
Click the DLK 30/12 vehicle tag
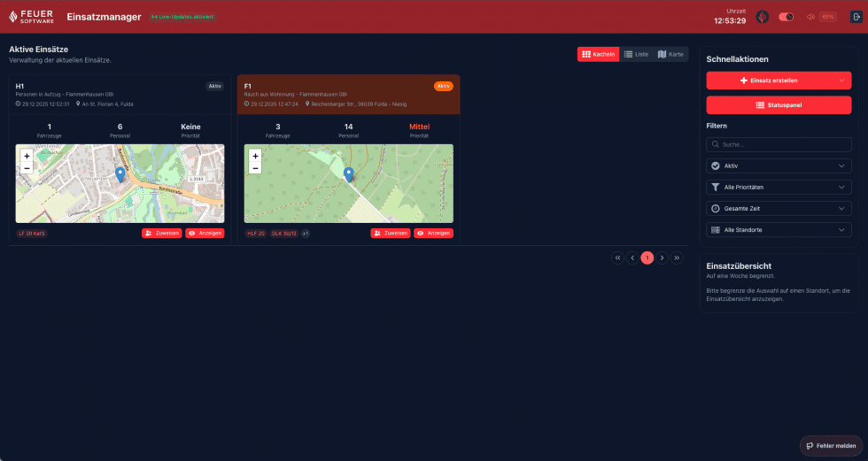pyautogui.click(x=284, y=234)
